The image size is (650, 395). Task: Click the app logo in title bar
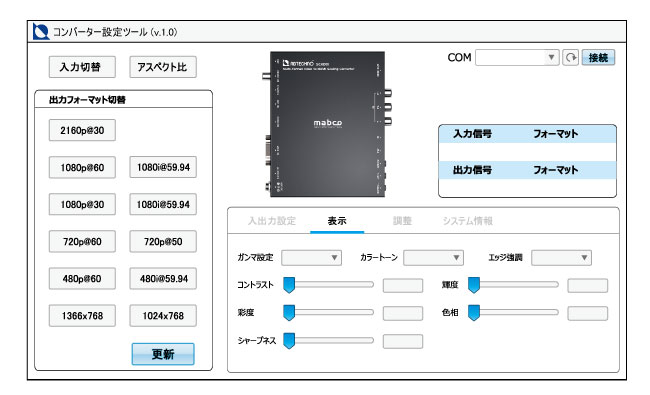(x=41, y=32)
